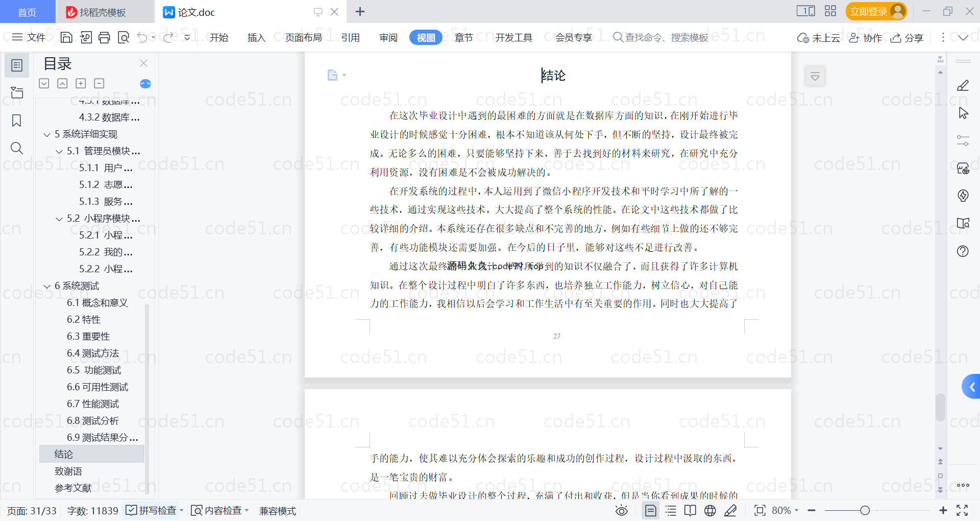Open the 开发工具 tab
Screen dimensions: 980x521
click(x=514, y=38)
